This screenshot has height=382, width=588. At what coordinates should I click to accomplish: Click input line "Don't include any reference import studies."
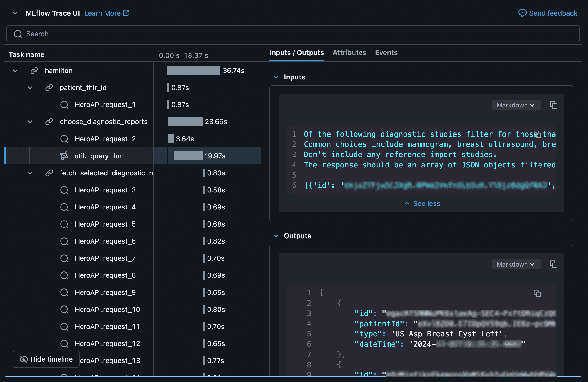tap(400, 155)
